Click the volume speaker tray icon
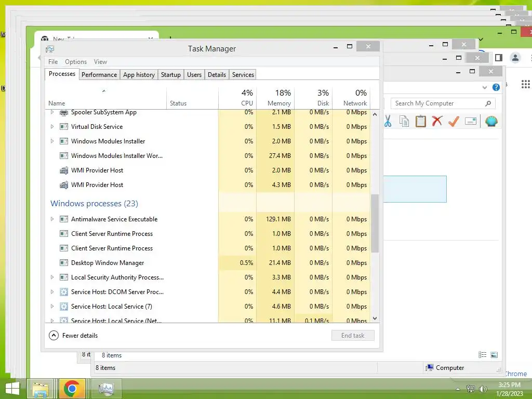Screen dimensions: 532x399 483,389
